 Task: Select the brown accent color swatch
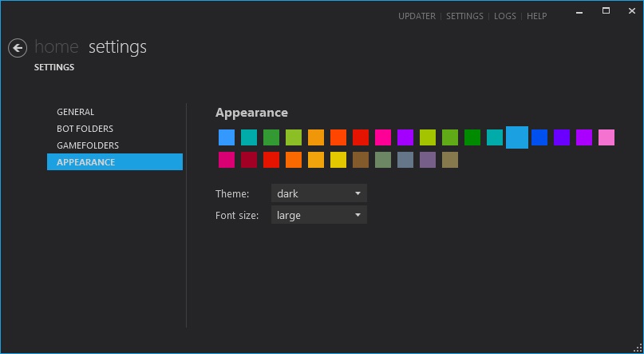point(361,160)
